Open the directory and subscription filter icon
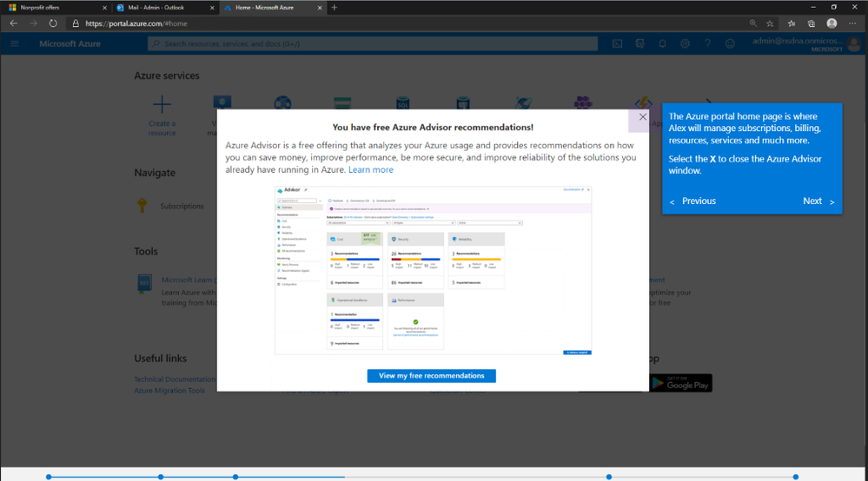Image resolution: width=868 pixels, height=481 pixels. [640, 43]
